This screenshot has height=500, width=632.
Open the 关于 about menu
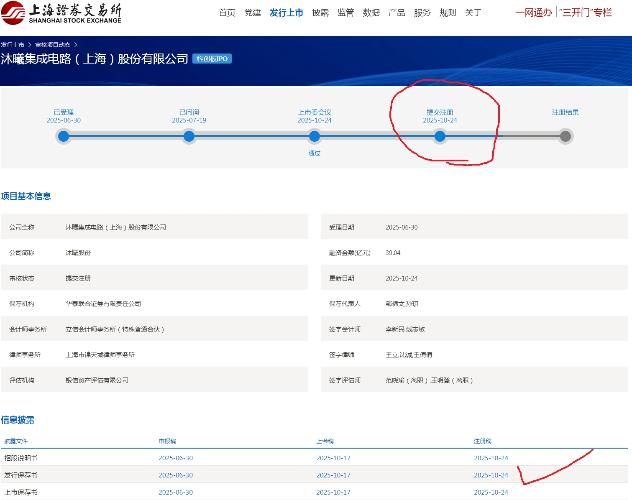click(x=473, y=12)
